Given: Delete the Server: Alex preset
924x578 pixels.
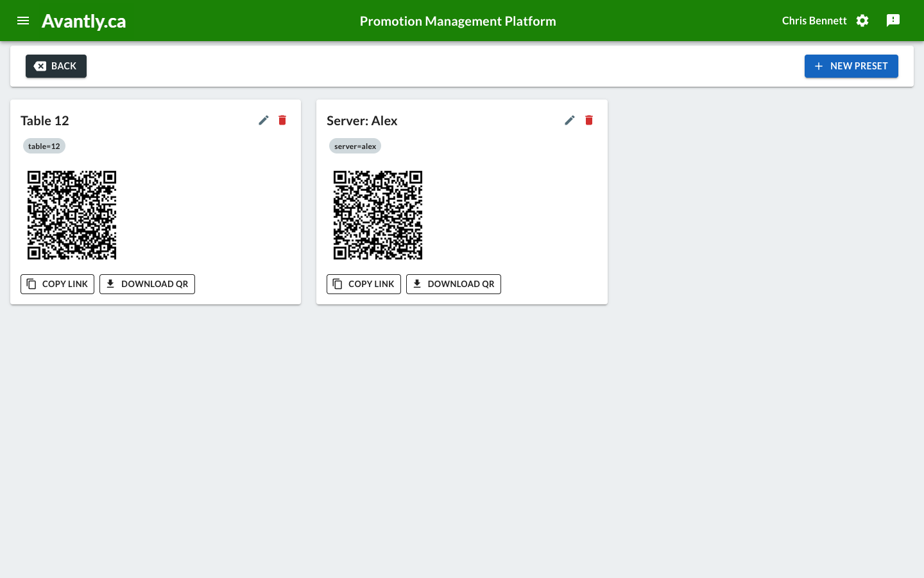Looking at the screenshot, I should tap(589, 120).
